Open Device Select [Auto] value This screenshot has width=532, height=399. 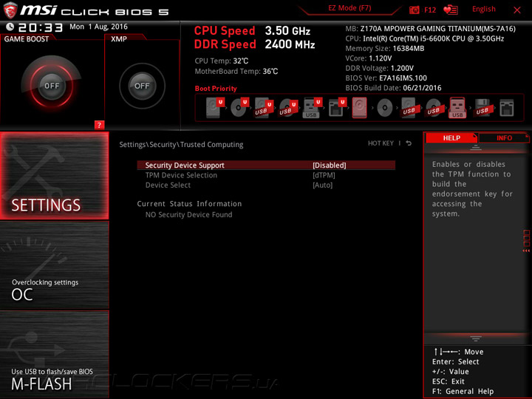pos(322,185)
